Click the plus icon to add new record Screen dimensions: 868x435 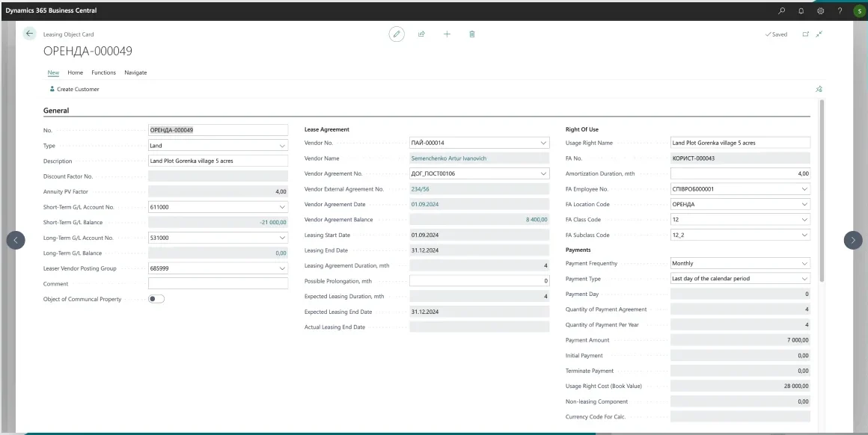[446, 34]
